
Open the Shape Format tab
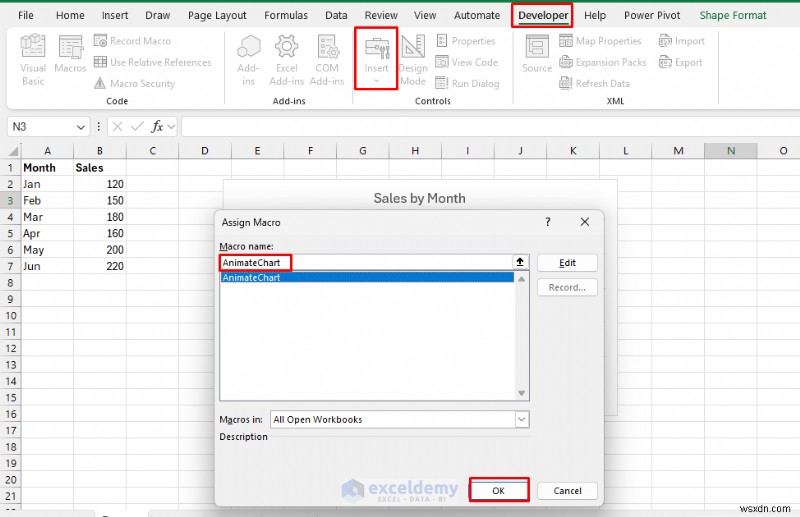pos(733,15)
